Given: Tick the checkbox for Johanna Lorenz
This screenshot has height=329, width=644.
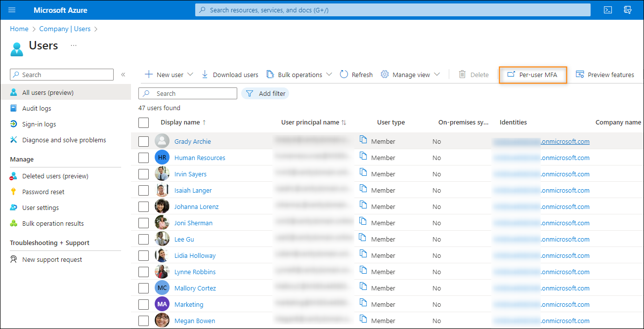Looking at the screenshot, I should click(143, 206).
